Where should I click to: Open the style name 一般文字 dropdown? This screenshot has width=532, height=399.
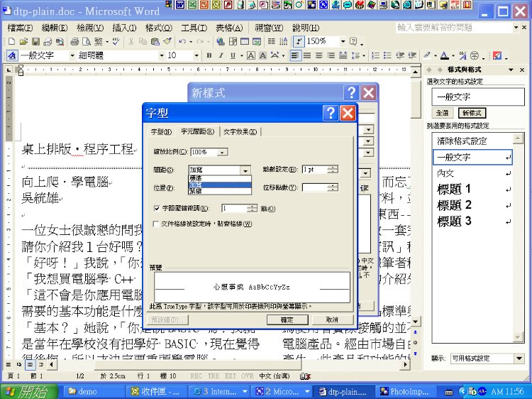(72, 55)
